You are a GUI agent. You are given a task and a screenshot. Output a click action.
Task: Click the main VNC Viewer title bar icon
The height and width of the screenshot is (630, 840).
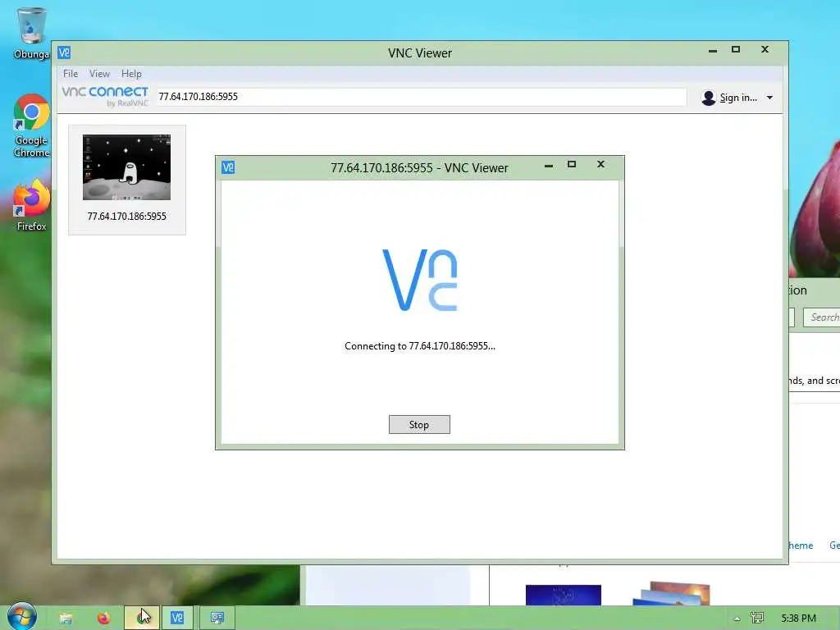pyautogui.click(x=64, y=52)
